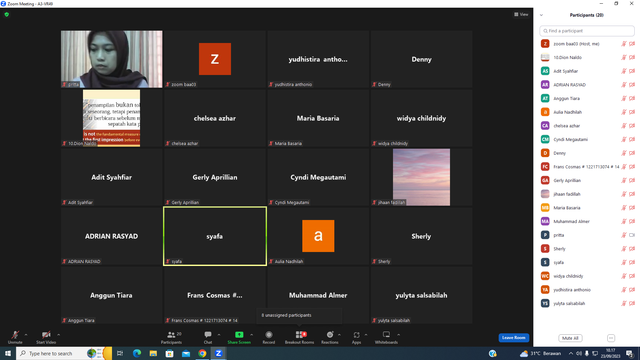Open Microsoft Store from the taskbar
Image resolution: width=640 pixels, height=360 pixels.
coord(169,353)
